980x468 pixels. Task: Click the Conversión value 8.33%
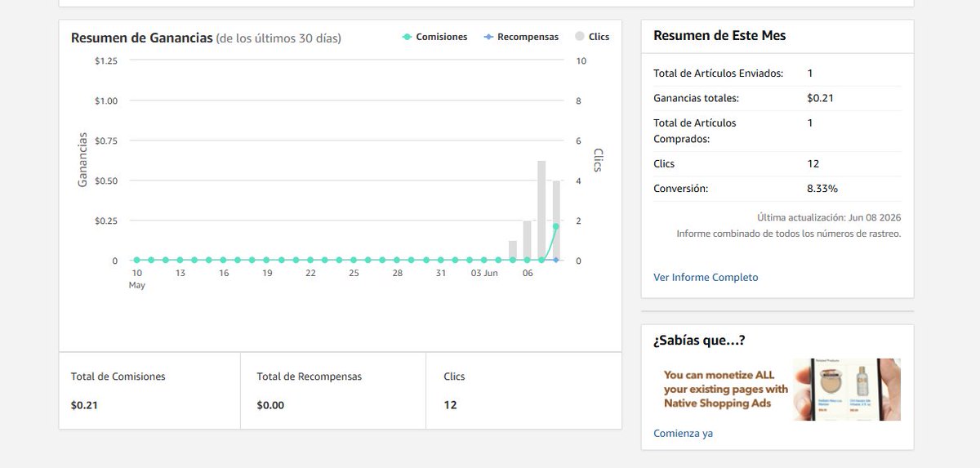(822, 189)
